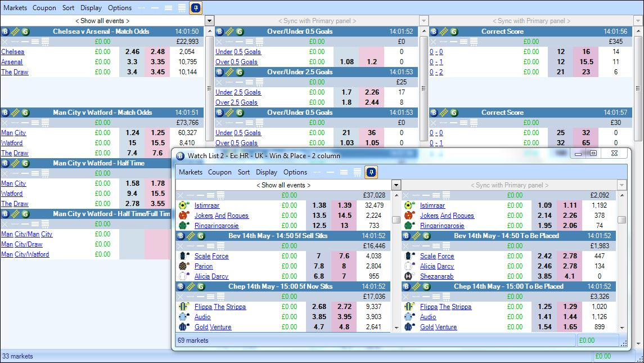Viewport: 644px width, 363px height.
Task: Click ladder icon on Bev 14:50 To Be Placed header
Action: click(416, 236)
